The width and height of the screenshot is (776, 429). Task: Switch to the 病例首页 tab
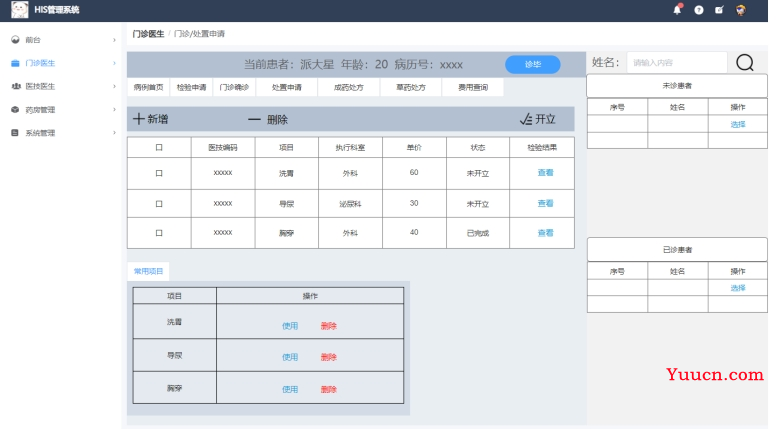point(148,87)
